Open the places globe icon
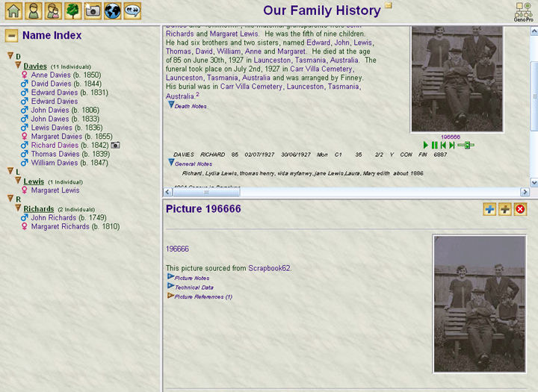 [x=112, y=10]
